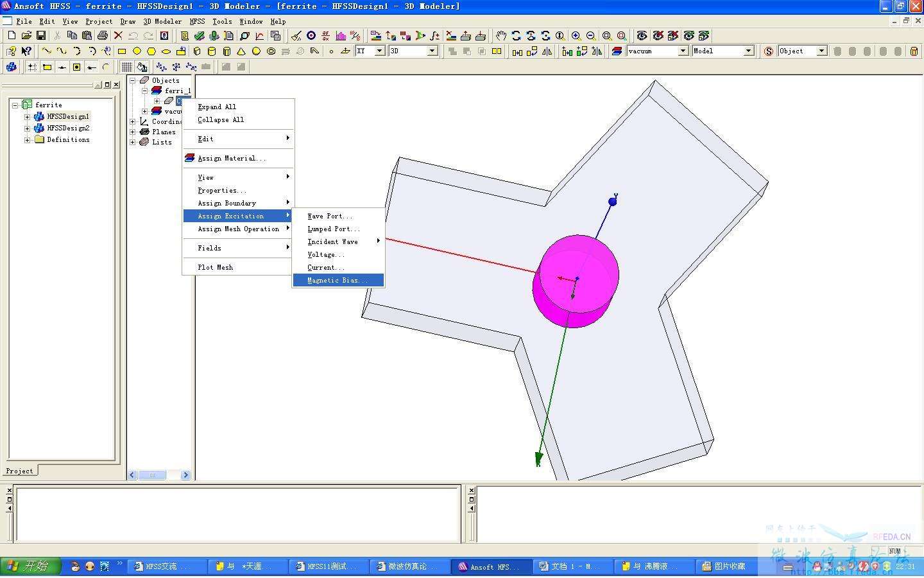
Task: Open the 3D Modeler menu
Action: [x=162, y=21]
